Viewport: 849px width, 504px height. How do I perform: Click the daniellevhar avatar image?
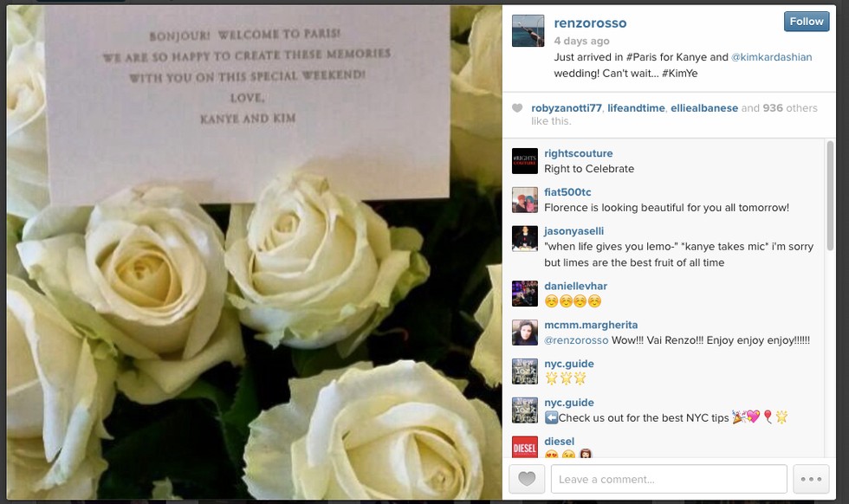(x=525, y=294)
